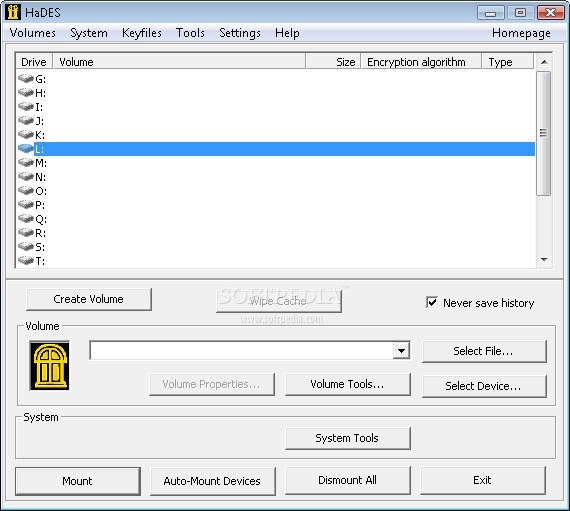The width and height of the screenshot is (570, 511).
Task: Click the Volume column header
Action: point(179,61)
